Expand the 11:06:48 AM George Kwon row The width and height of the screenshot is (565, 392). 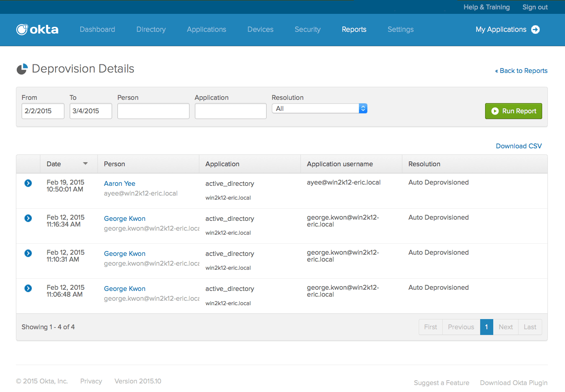tap(28, 288)
